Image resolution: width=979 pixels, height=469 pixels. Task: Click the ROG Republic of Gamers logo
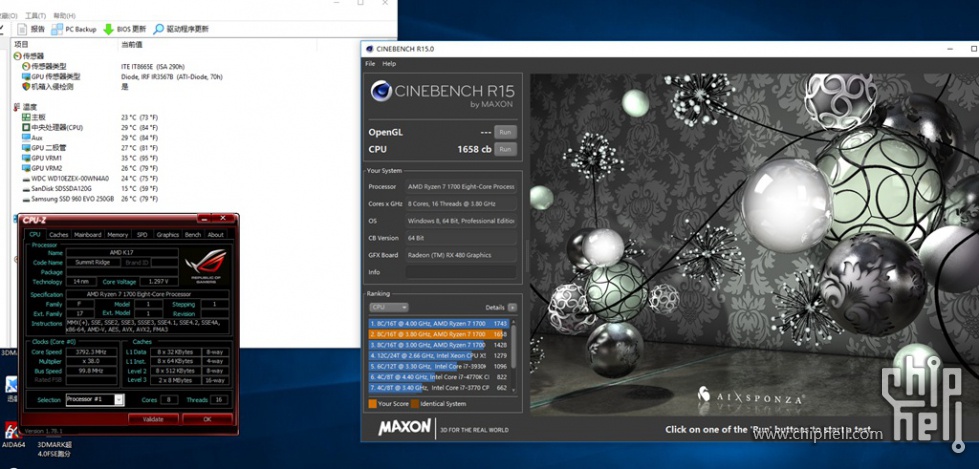pyautogui.click(x=205, y=265)
